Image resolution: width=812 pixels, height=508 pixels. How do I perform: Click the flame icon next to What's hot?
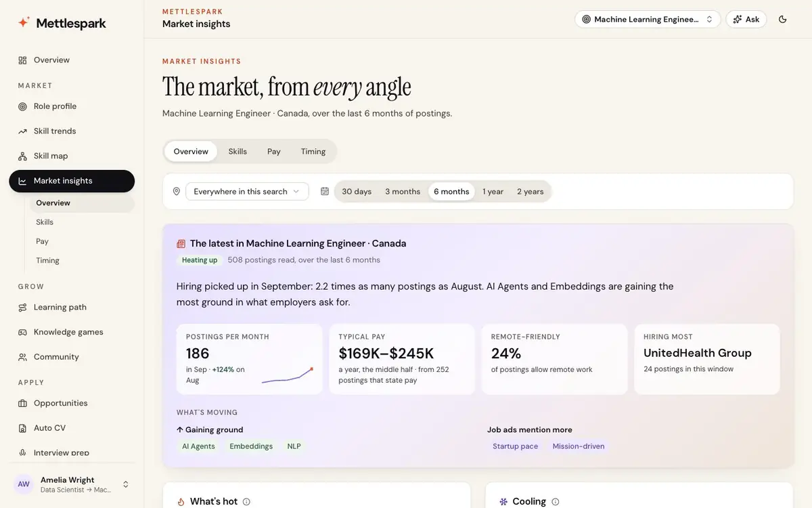[181, 502]
